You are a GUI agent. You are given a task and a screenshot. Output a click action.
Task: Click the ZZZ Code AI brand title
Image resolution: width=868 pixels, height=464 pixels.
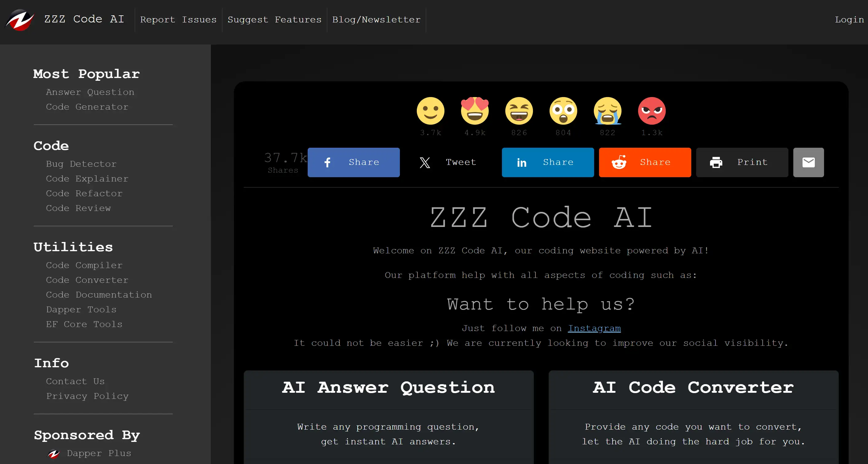coord(84,19)
